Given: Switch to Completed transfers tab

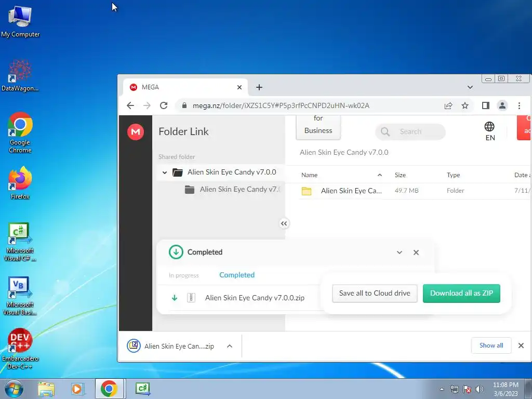Looking at the screenshot, I should (237, 275).
